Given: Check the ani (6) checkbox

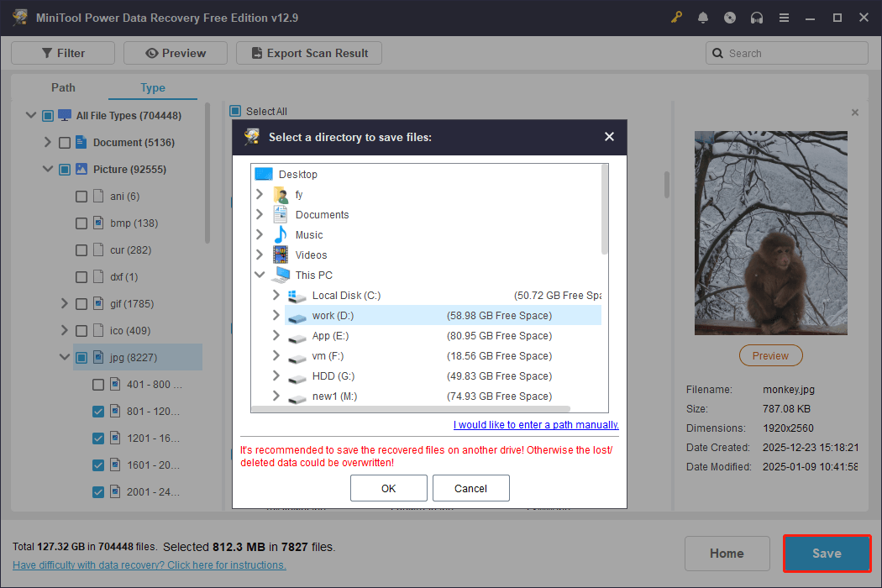Looking at the screenshot, I should pos(81,197).
